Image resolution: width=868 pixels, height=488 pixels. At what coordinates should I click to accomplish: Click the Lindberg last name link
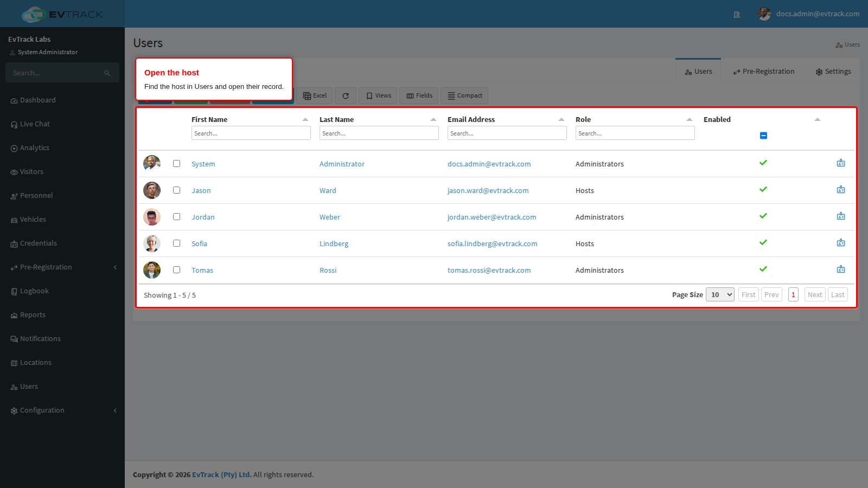click(334, 243)
